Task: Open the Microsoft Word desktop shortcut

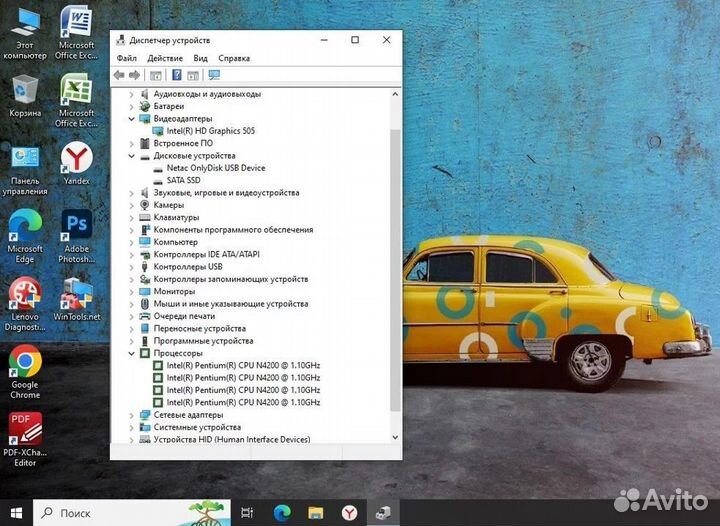Action: (x=76, y=33)
